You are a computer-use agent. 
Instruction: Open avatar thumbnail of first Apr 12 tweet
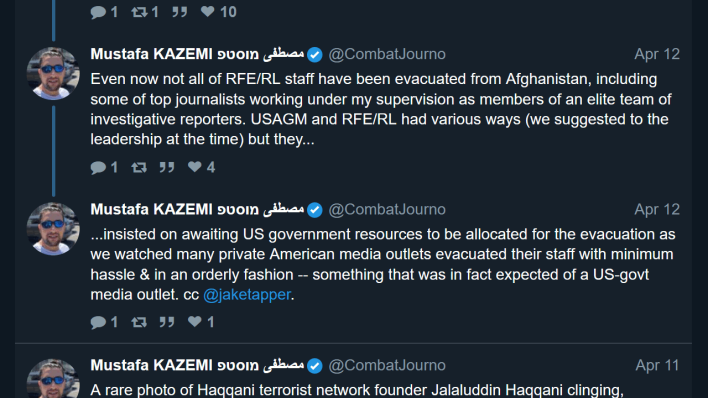tap(53, 73)
